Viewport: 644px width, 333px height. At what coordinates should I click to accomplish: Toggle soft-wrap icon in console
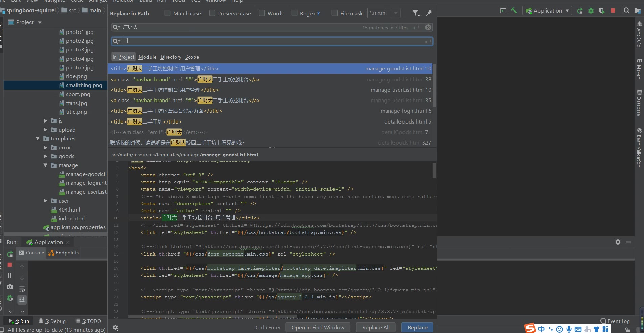[22, 289]
